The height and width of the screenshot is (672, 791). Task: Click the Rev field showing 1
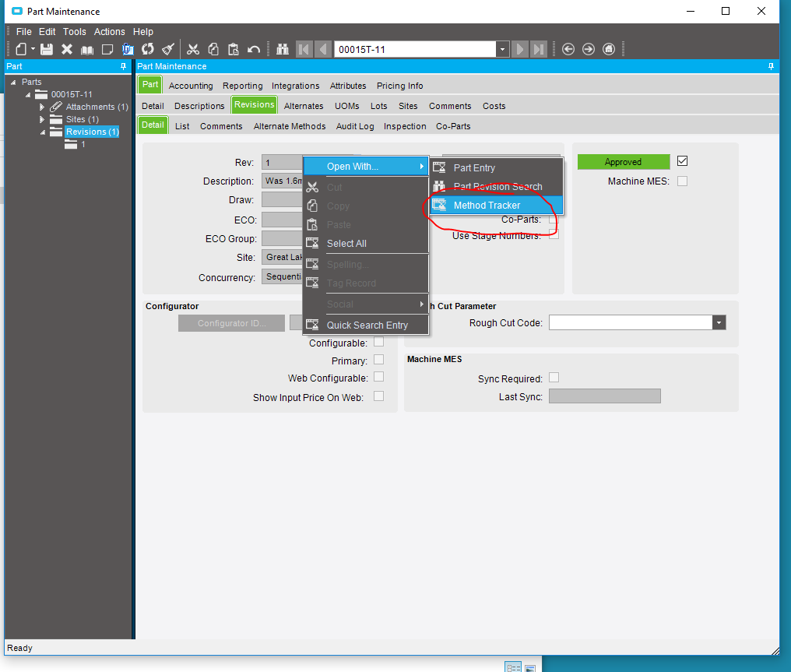[282, 163]
